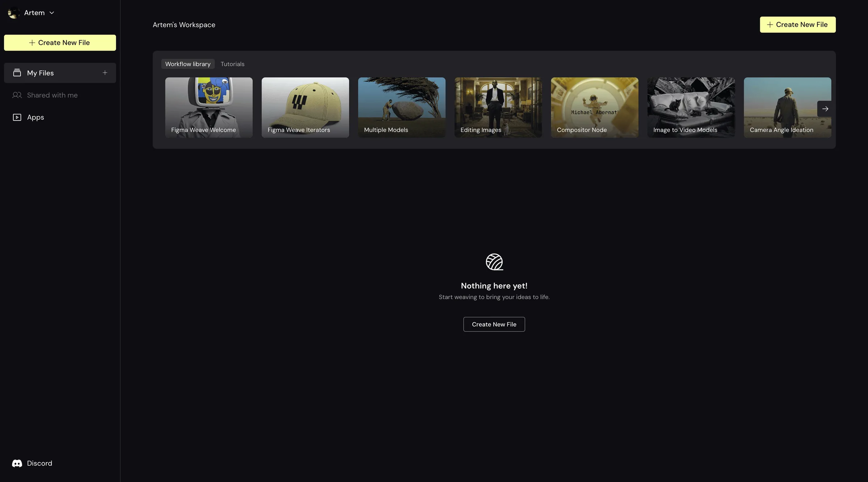The height and width of the screenshot is (482, 868).
Task: Click the Apps play-box icon
Action: (x=17, y=117)
